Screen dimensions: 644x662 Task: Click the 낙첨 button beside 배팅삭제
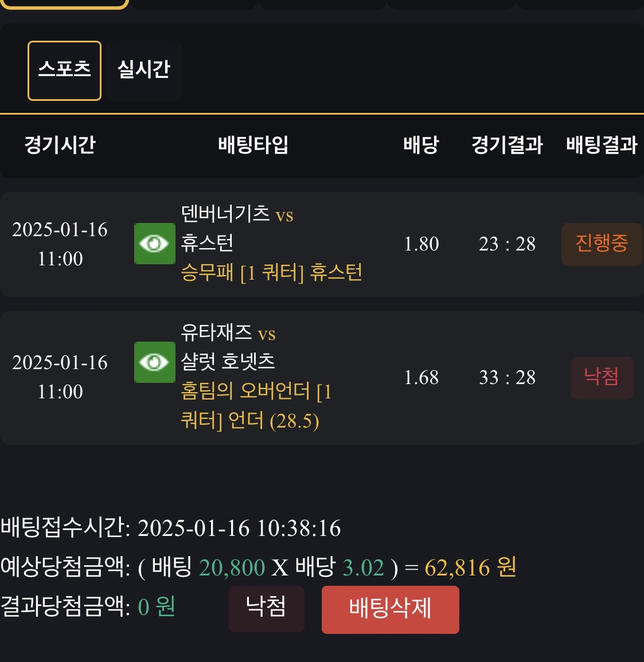coord(266,609)
